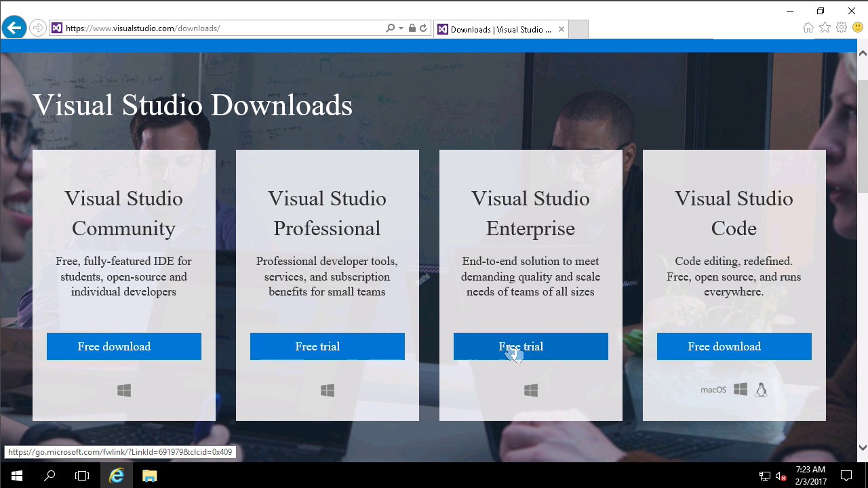868x488 pixels.
Task: Click the Linux penguin icon under Code
Action: tap(761, 389)
